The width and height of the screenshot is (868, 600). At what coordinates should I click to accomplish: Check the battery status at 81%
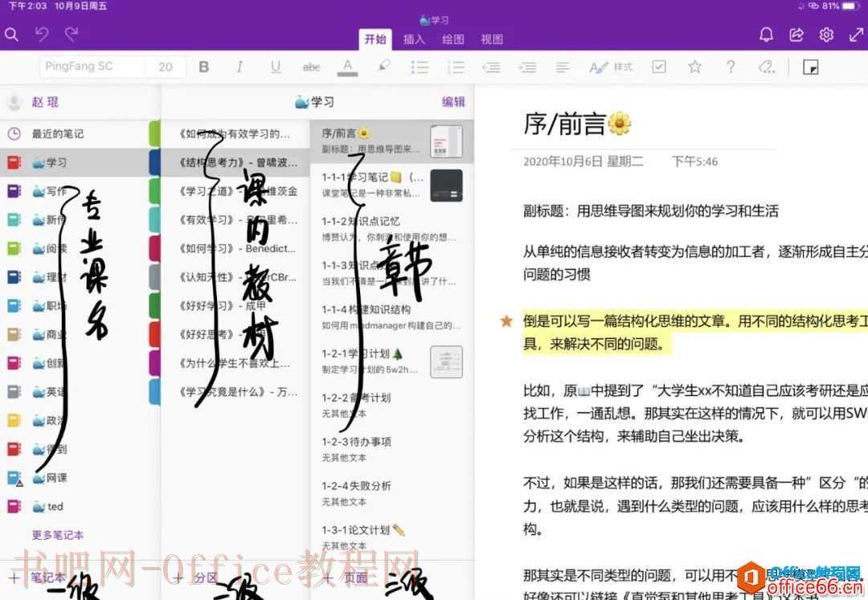click(841, 6)
